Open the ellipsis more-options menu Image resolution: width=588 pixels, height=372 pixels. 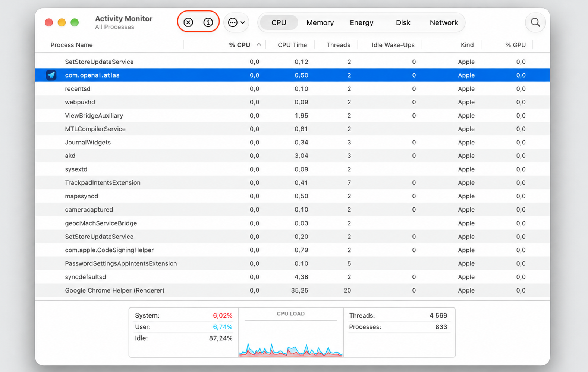tap(236, 22)
